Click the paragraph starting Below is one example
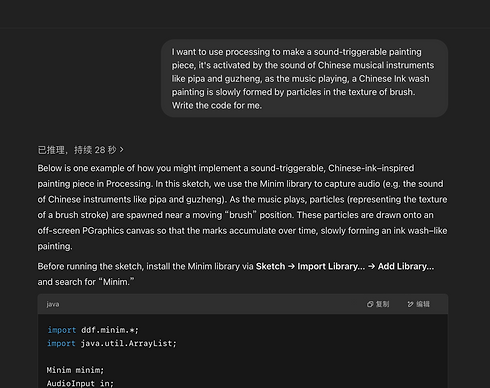Screen dimensions: 490x388 [242, 207]
